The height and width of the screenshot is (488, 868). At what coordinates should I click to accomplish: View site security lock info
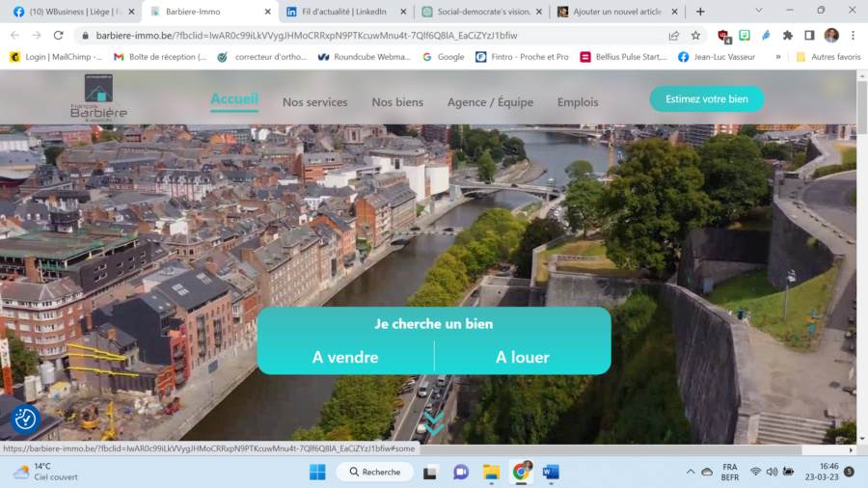click(x=85, y=36)
